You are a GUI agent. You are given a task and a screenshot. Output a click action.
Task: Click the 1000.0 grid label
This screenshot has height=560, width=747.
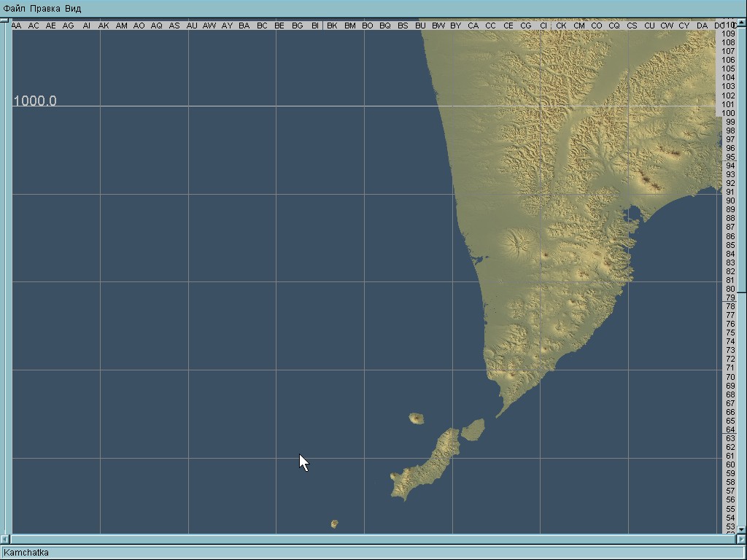click(34, 101)
